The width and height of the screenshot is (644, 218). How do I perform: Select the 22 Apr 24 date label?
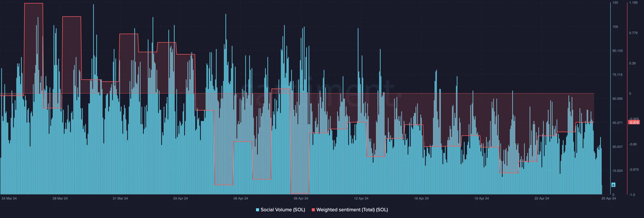coord(542,198)
